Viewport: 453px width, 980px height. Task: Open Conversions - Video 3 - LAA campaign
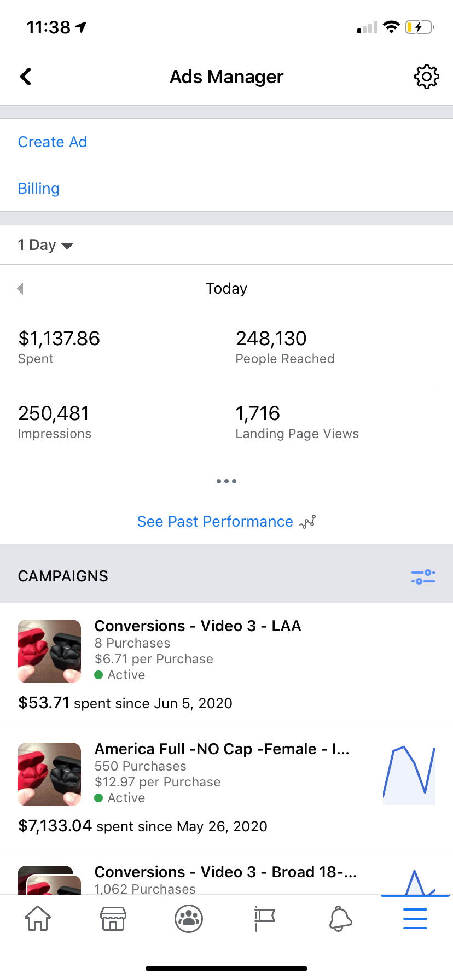[198, 626]
